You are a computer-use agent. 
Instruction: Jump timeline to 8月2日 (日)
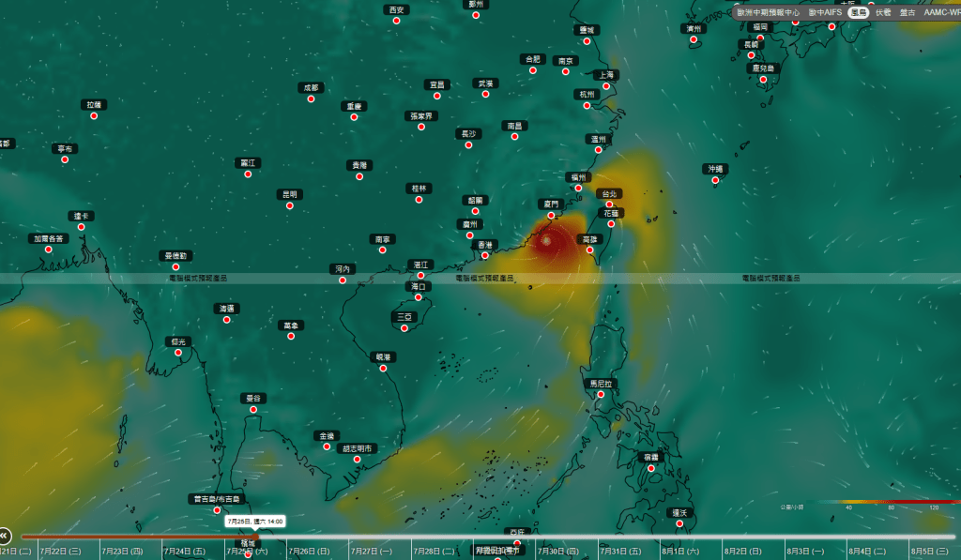pos(743,552)
